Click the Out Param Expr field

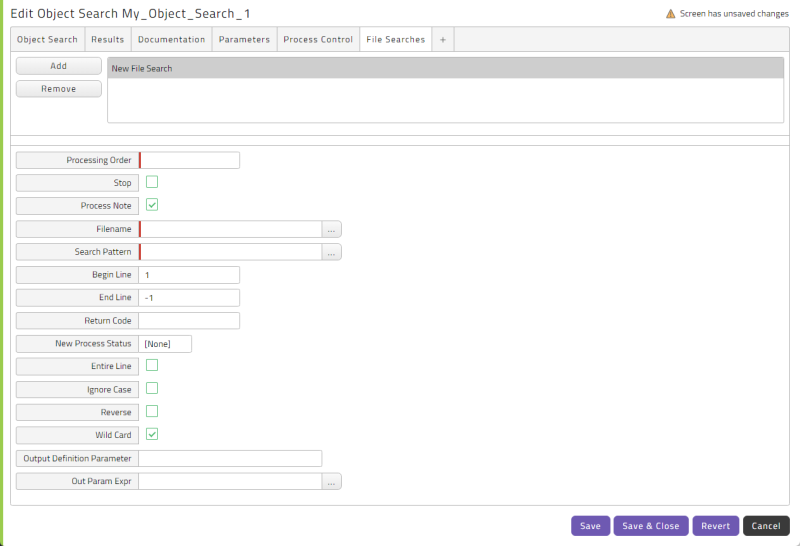coord(230,481)
